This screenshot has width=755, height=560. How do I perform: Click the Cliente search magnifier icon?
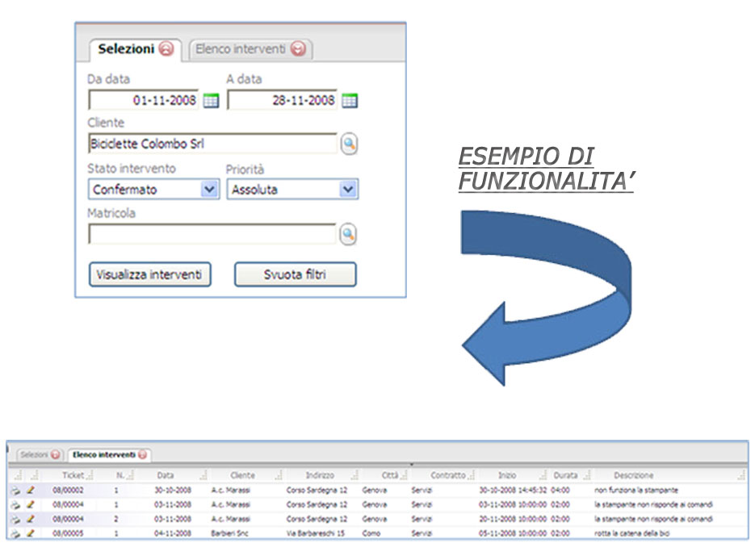pos(349,144)
